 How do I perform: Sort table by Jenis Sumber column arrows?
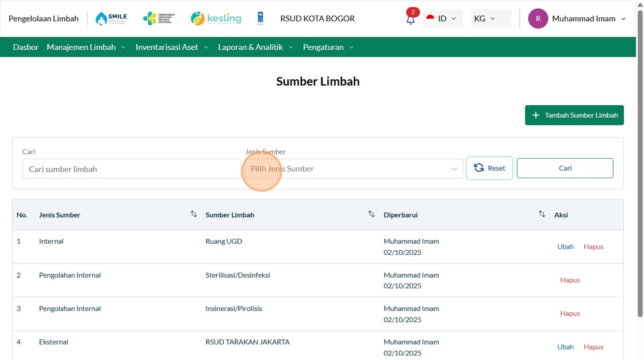coord(193,214)
